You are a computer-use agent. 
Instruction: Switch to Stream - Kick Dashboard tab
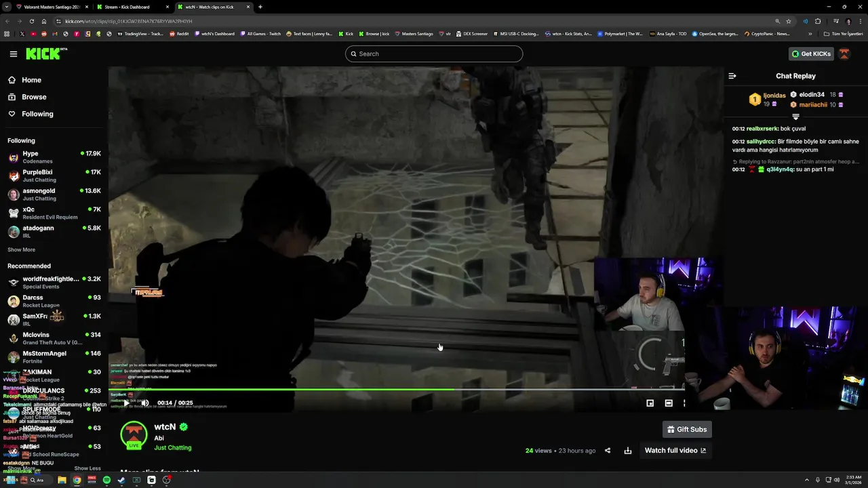(x=132, y=7)
